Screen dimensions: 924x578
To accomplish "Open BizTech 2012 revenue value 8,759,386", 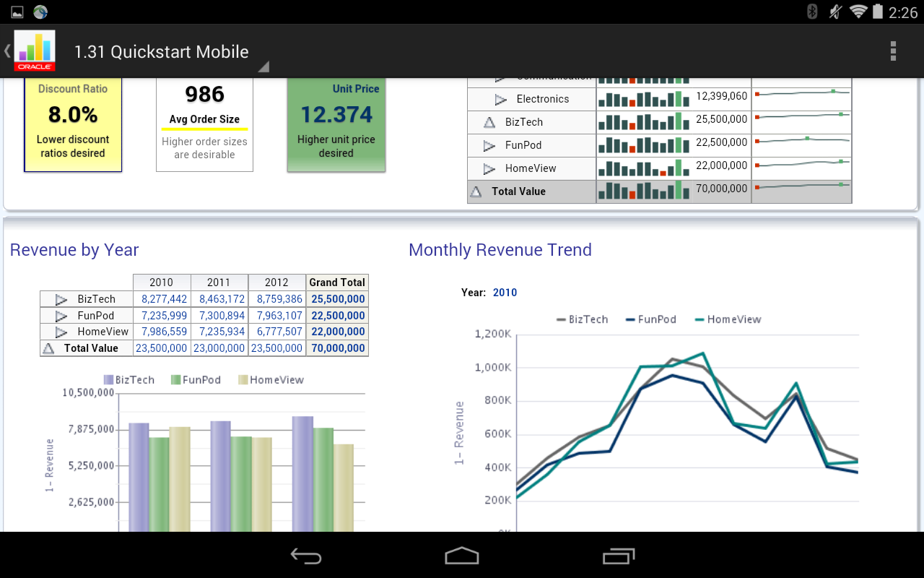I will click(279, 299).
